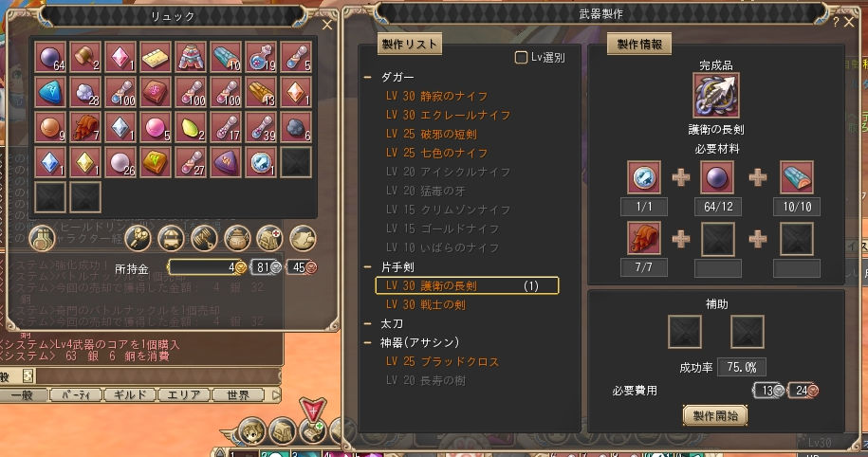Switch to the ギルド chat tab
The width and height of the screenshot is (868, 457).
(130, 395)
